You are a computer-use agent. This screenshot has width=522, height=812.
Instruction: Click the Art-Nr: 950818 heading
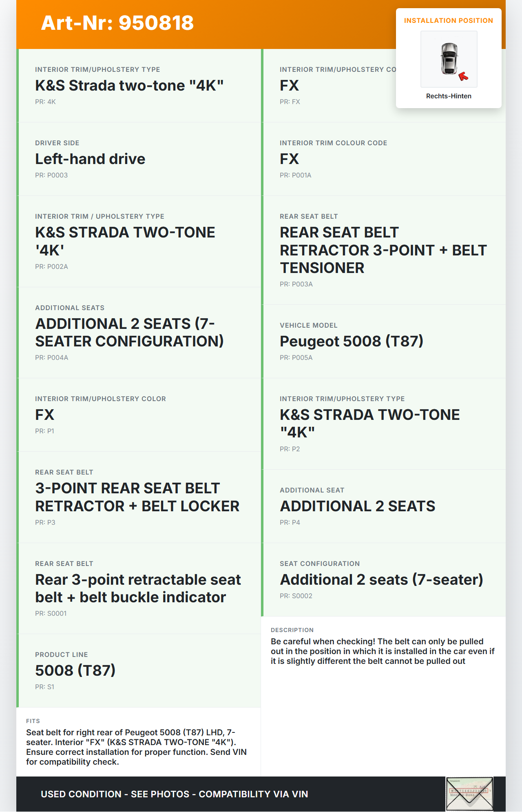(117, 23)
